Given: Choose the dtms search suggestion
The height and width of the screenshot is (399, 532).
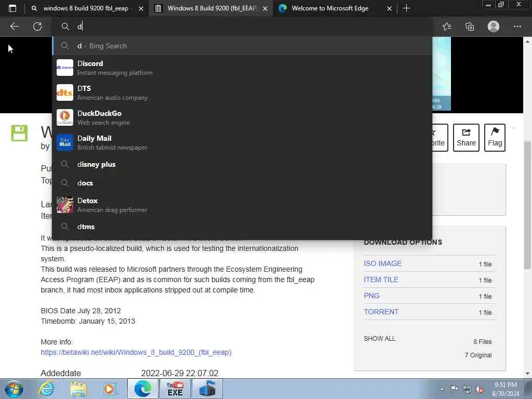Looking at the screenshot, I should 242,227.
